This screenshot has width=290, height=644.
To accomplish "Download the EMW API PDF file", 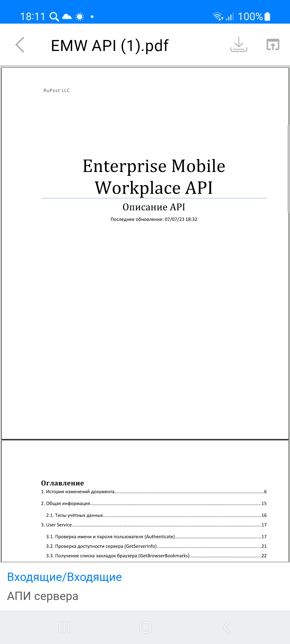I will pyautogui.click(x=239, y=45).
